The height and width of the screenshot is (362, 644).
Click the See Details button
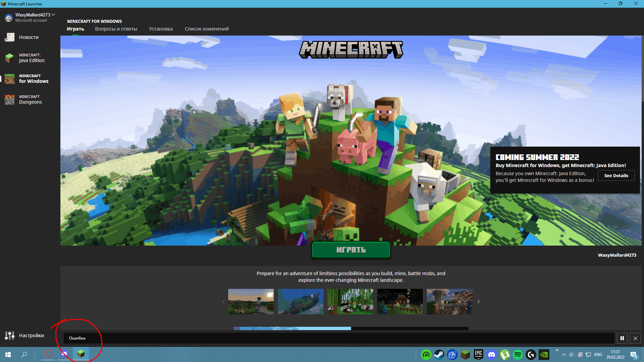tap(616, 175)
